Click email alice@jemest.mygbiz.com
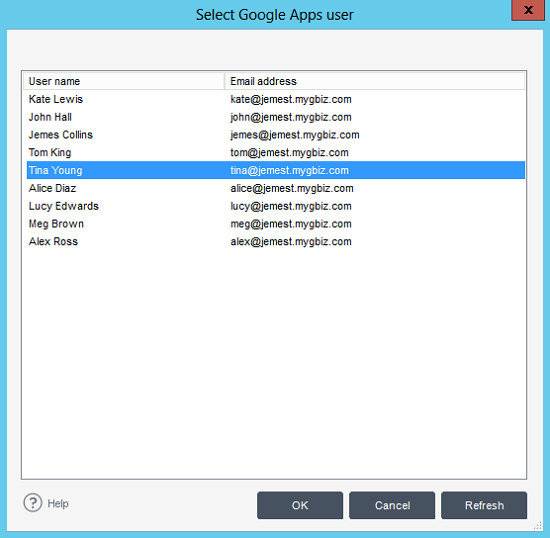The image size is (550, 538). click(292, 188)
